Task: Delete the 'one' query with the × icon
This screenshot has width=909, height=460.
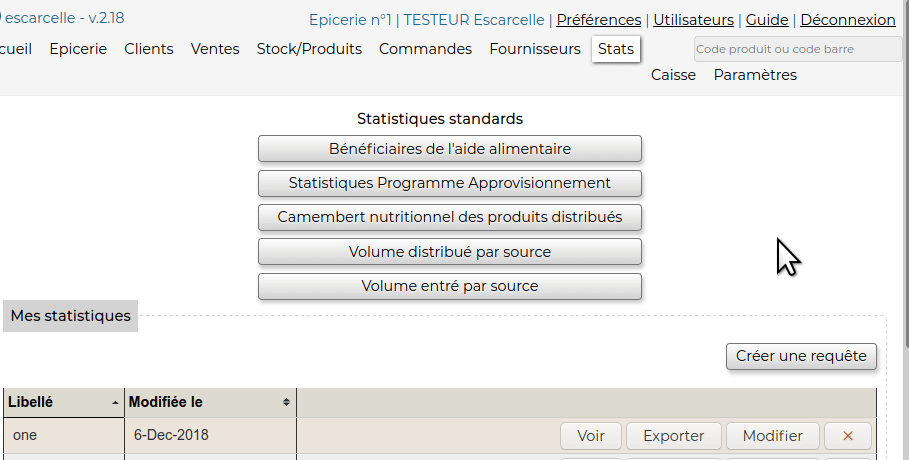Action: [848, 436]
